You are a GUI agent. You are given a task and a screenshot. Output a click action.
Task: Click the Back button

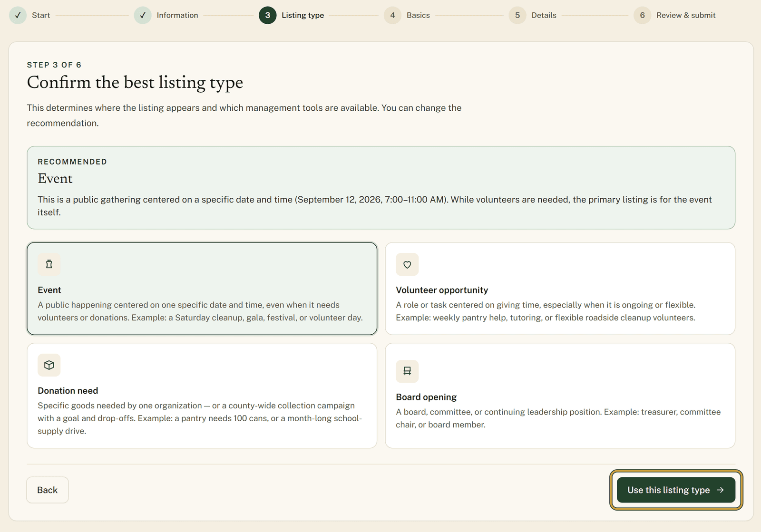(x=48, y=490)
